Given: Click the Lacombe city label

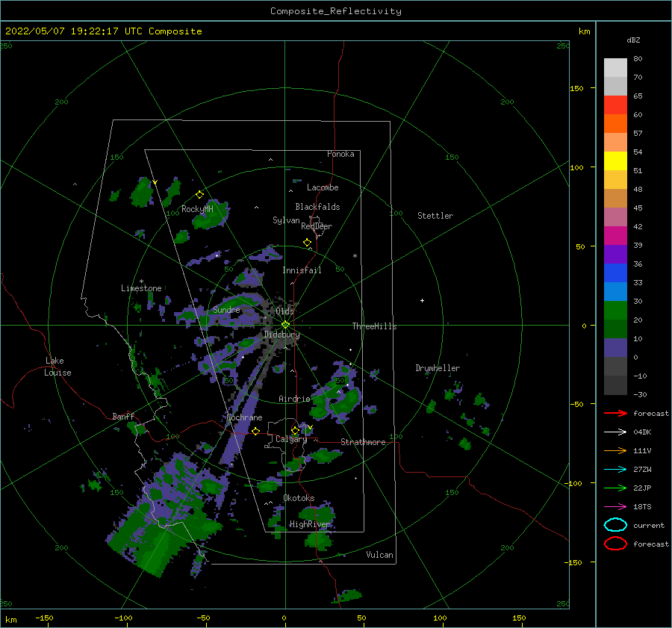Looking at the screenshot, I should coord(323,187).
